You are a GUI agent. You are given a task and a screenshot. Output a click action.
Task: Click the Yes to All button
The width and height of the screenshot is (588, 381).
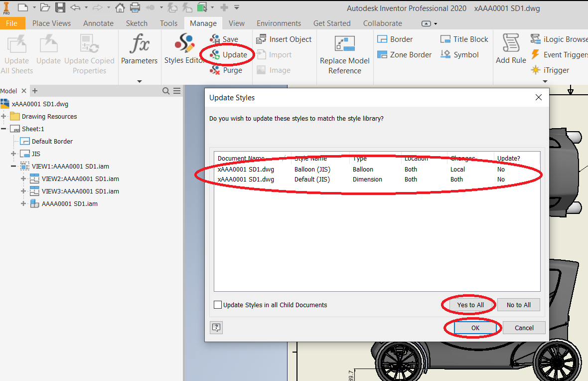click(x=470, y=305)
